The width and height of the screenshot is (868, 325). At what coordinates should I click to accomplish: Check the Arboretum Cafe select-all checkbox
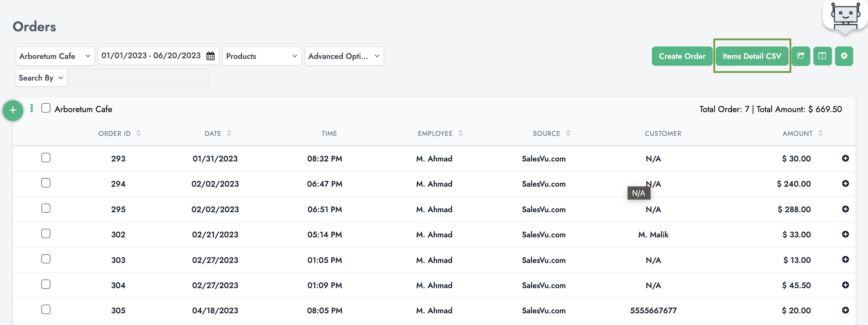click(46, 108)
